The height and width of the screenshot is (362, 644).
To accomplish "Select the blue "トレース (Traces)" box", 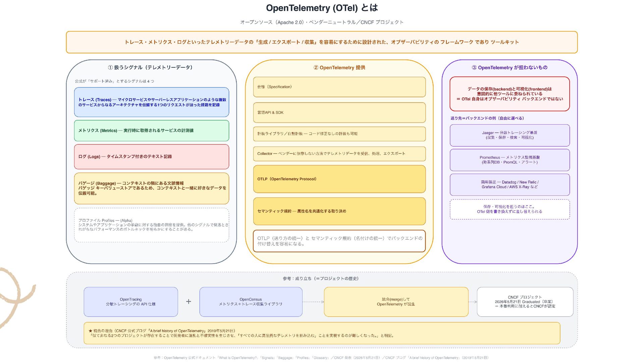I will coord(152,102).
